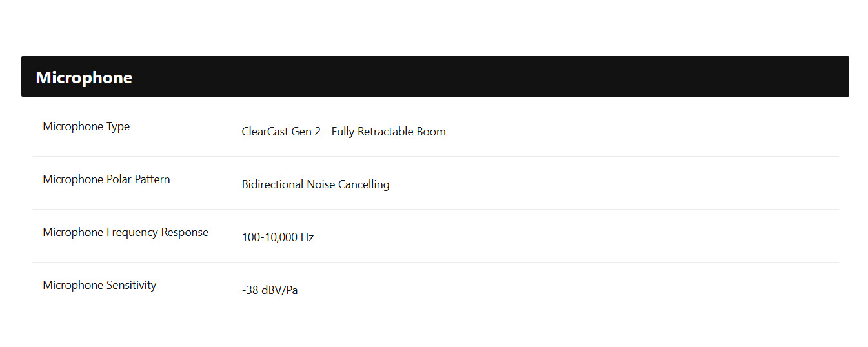Screen dimensions: 868x347
Task: Click the Microphone Frequency Response label
Action: (x=126, y=232)
